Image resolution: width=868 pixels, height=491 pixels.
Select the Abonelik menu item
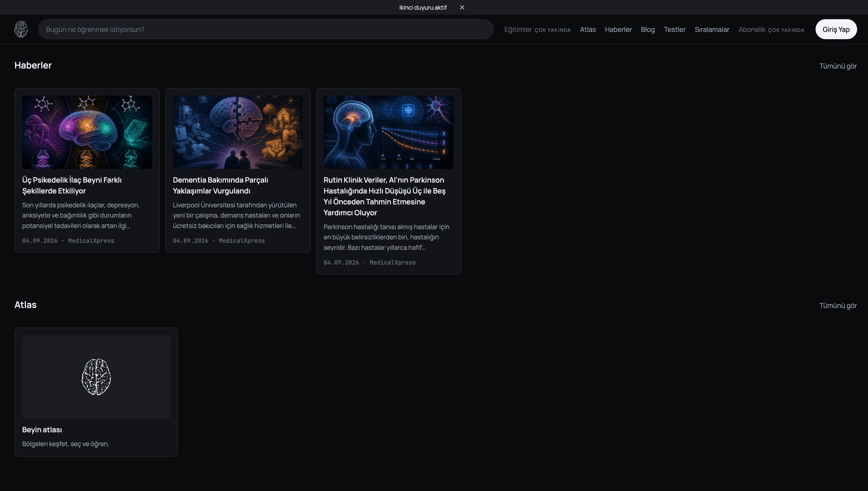771,29
